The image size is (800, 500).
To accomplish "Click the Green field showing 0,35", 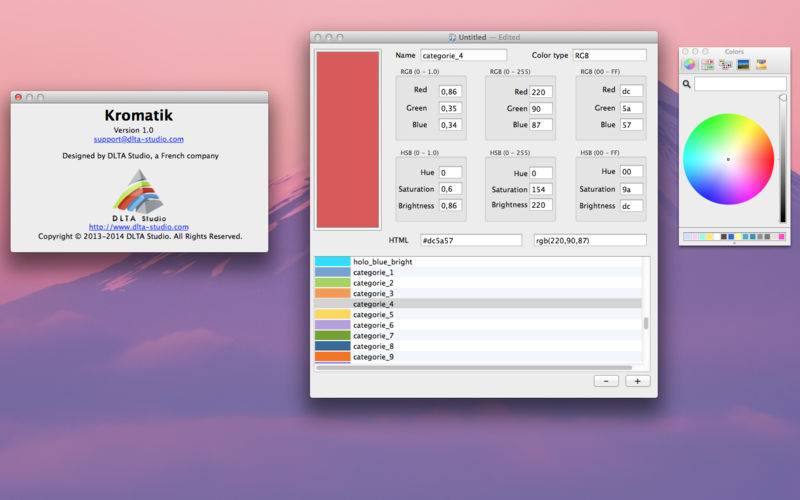I will [451, 108].
